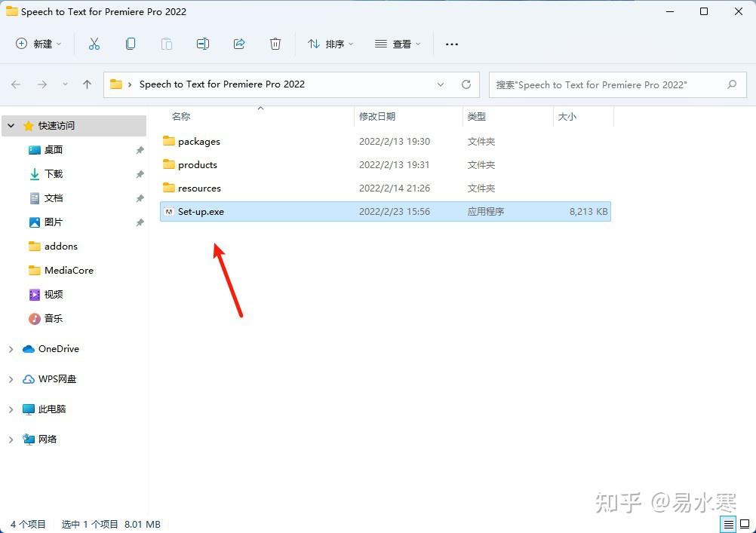The image size is (756, 533).
Task: Unpin 下载 using its pin icon
Action: [140, 174]
